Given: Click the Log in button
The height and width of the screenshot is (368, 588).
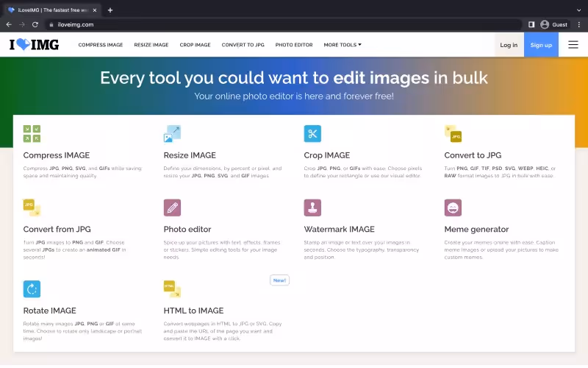Looking at the screenshot, I should [509, 45].
